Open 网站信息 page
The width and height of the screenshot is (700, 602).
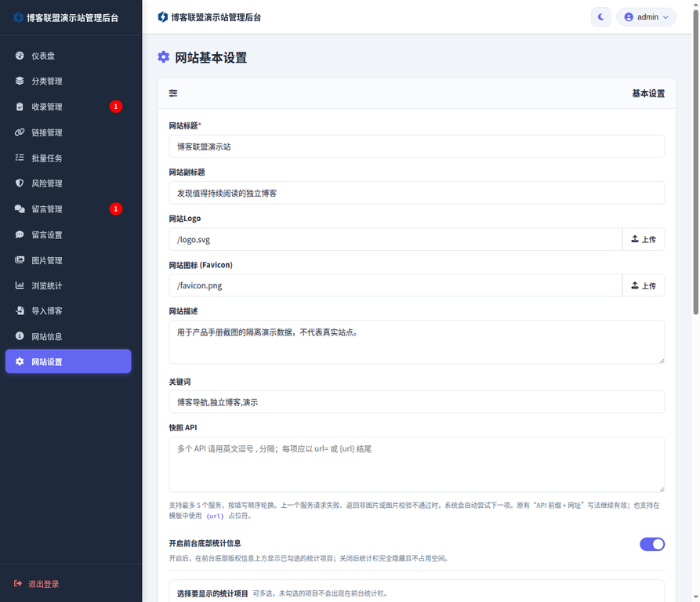click(68, 335)
